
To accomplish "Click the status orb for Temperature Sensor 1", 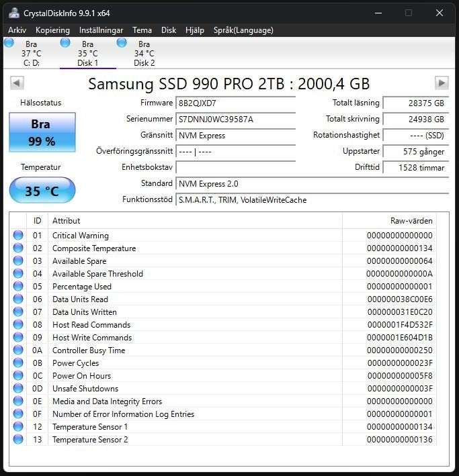I will 18,426.
